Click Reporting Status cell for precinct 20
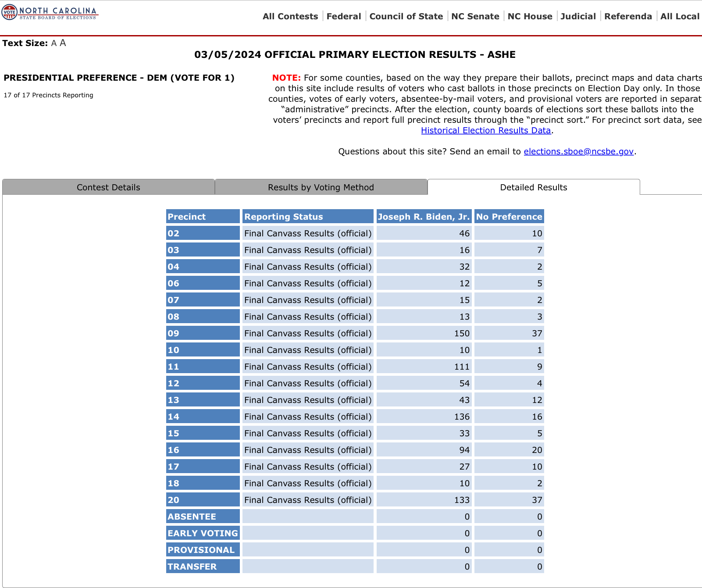This screenshot has width=702, height=588. pos(308,500)
